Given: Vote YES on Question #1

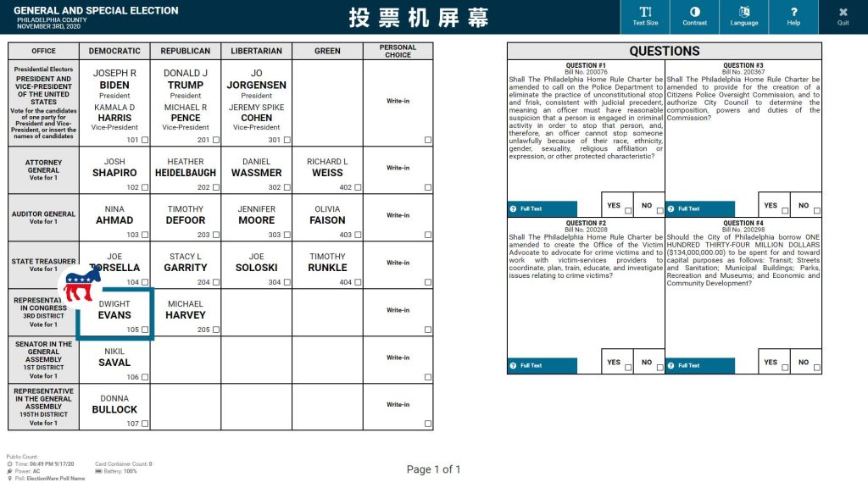Looking at the screenshot, I should (628, 211).
